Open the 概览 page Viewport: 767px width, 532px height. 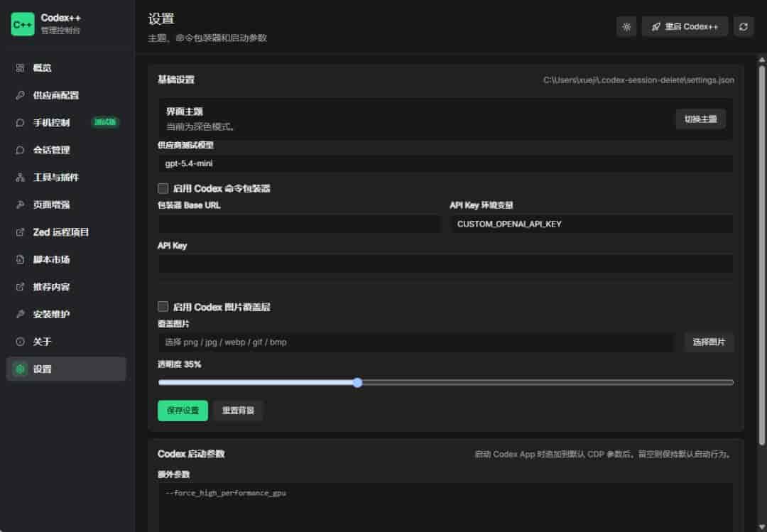[66, 68]
